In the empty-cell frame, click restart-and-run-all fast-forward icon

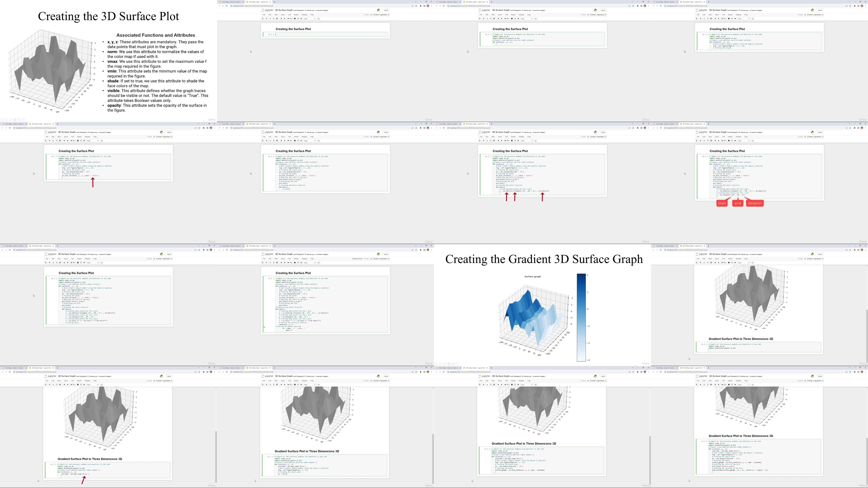pyautogui.click(x=301, y=18)
